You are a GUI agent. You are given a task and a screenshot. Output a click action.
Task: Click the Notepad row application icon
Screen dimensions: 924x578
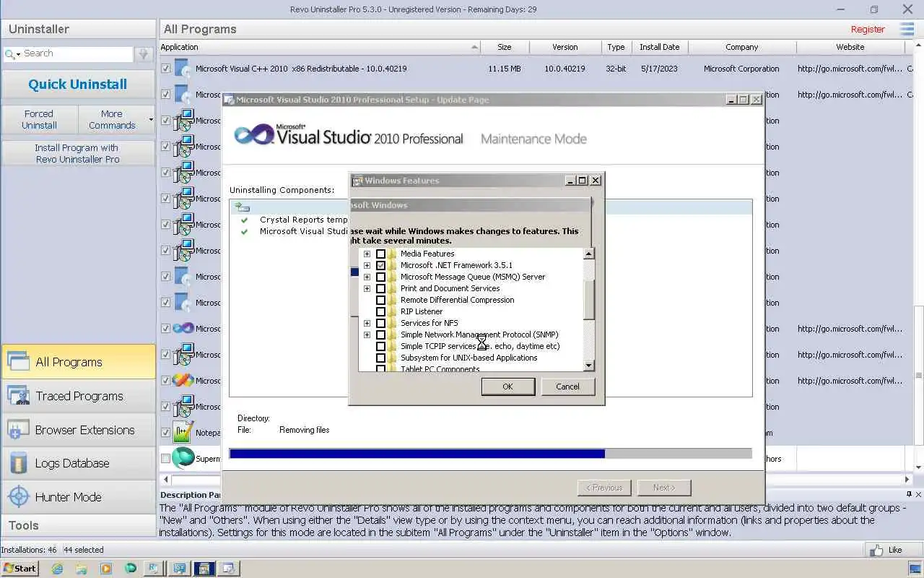tap(183, 432)
